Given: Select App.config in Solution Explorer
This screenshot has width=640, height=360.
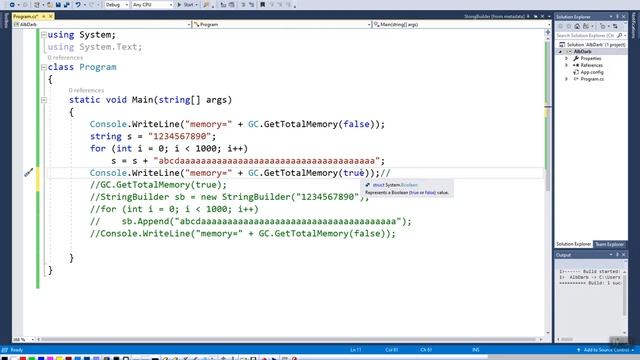Looking at the screenshot, I should tap(588, 72).
